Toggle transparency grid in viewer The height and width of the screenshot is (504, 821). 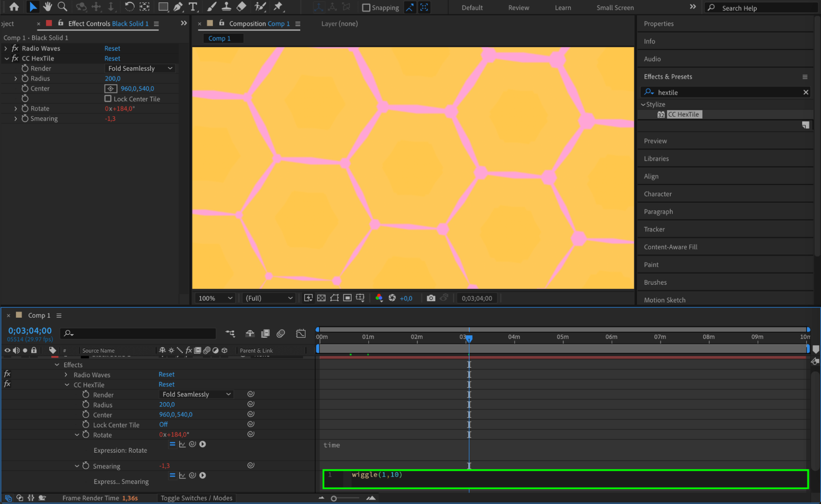[x=321, y=298]
